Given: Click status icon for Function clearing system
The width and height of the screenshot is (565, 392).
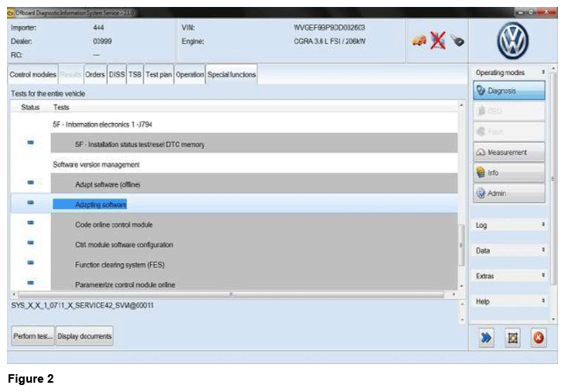Looking at the screenshot, I should pos(31,263).
